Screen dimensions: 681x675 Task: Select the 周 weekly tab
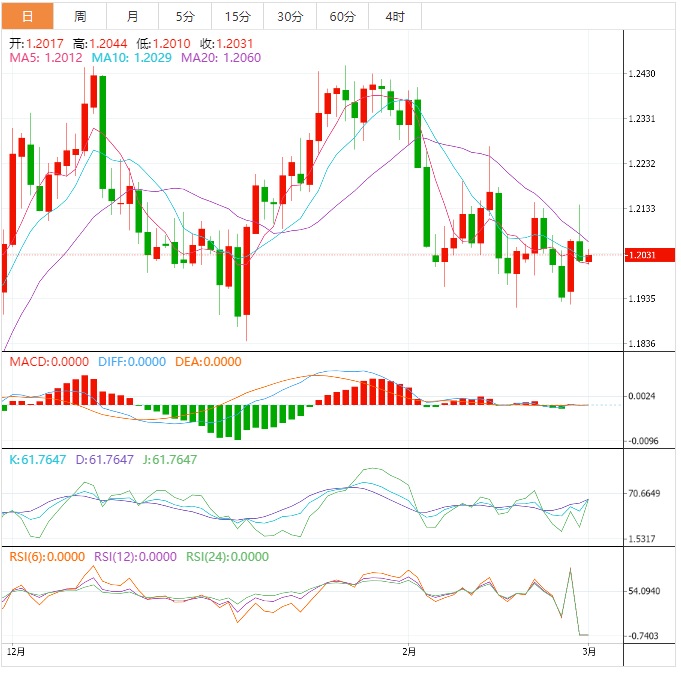point(80,16)
